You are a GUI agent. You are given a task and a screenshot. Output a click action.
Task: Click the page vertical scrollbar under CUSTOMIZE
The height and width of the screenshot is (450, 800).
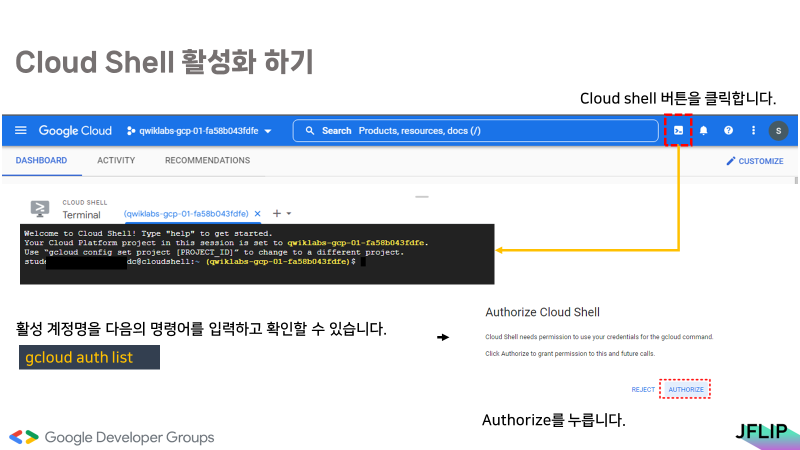point(796,181)
